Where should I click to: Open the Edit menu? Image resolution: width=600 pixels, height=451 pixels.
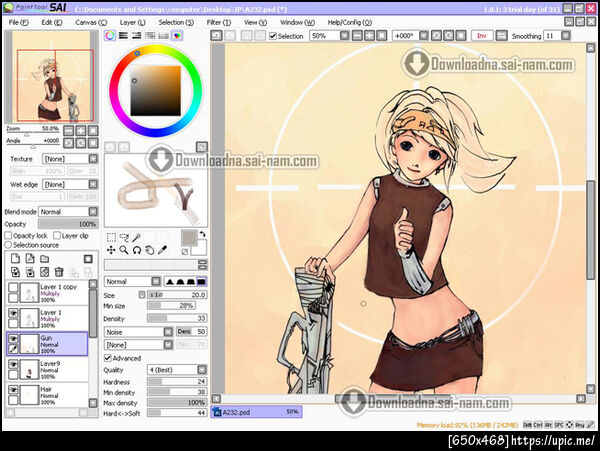[x=52, y=22]
